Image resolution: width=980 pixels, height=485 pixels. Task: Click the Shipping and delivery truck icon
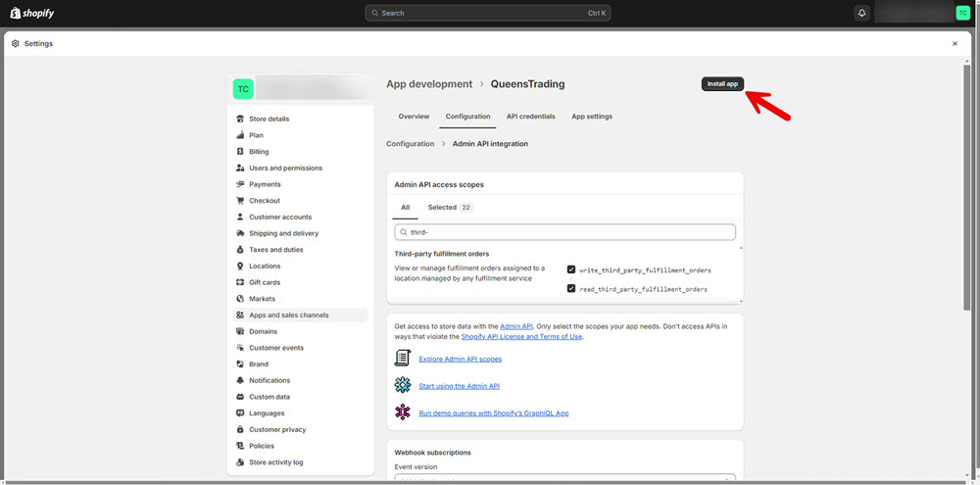tap(240, 233)
